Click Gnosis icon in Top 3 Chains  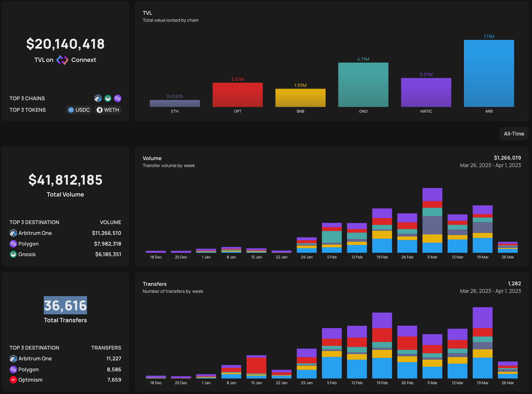click(108, 98)
